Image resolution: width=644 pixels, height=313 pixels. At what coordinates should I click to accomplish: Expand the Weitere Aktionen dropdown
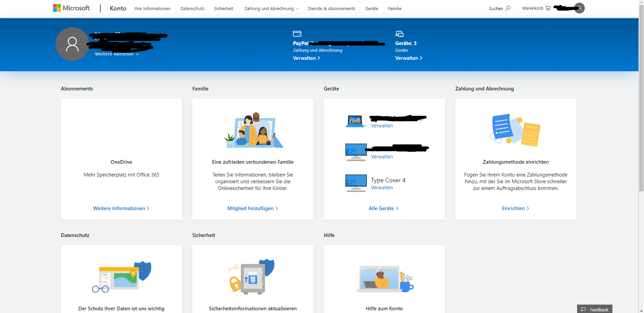pos(117,54)
